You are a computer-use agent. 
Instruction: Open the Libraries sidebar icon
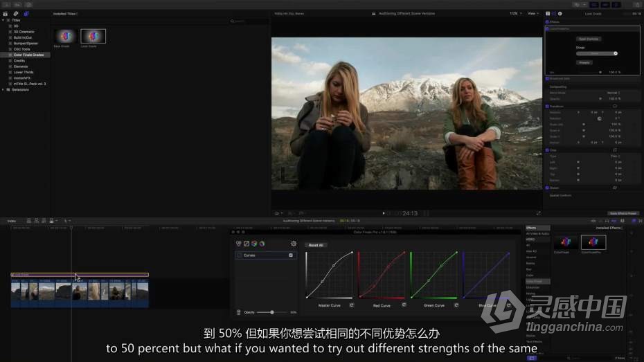point(6,14)
